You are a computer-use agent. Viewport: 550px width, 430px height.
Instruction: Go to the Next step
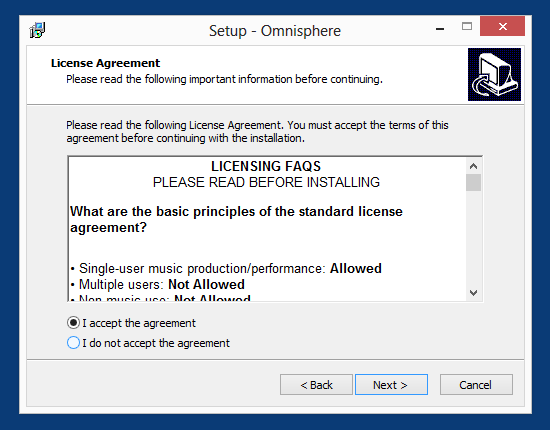tap(391, 385)
